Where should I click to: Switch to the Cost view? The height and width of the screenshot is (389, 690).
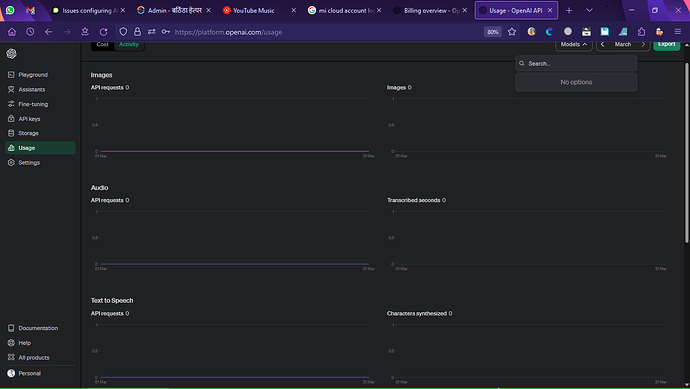[x=103, y=44]
